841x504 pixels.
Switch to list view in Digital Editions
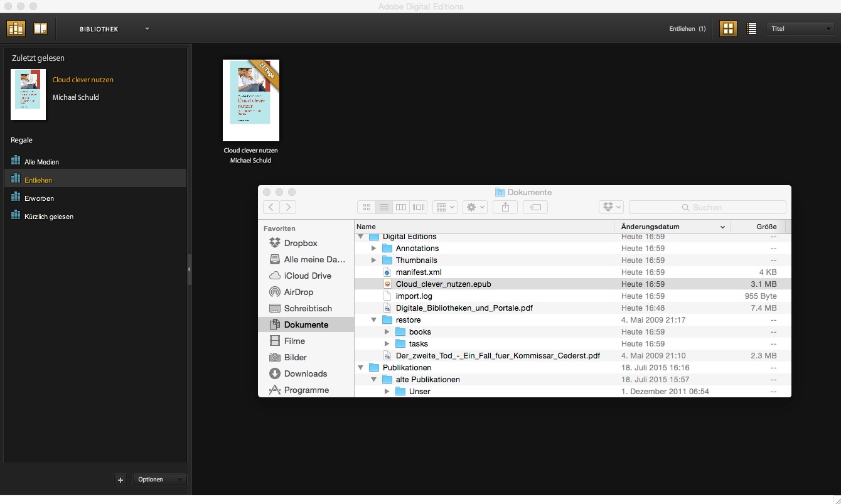(x=751, y=28)
